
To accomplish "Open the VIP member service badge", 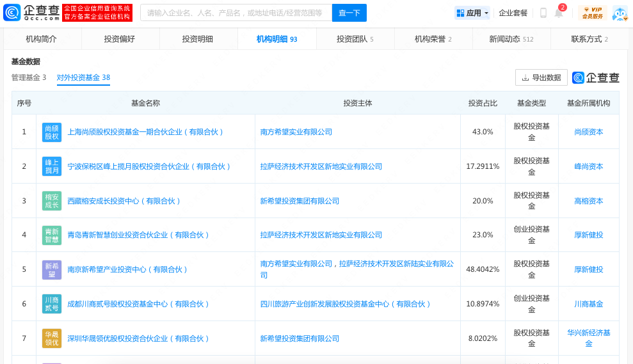I will (592, 13).
